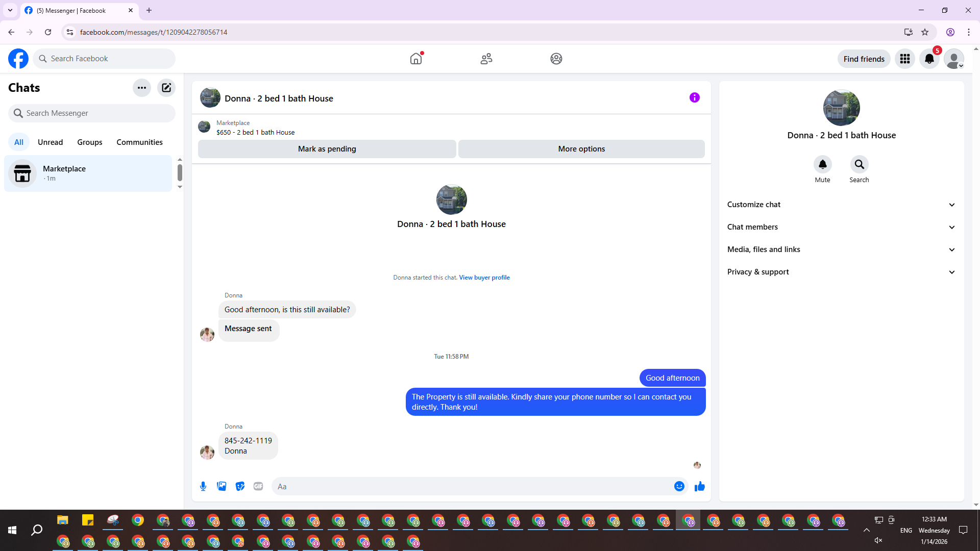Click Mark as pending button

coord(327,149)
